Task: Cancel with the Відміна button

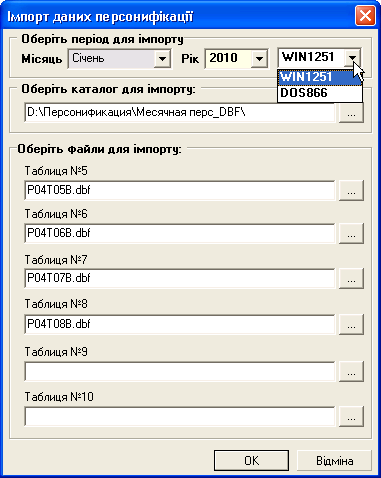Action: coord(334,461)
